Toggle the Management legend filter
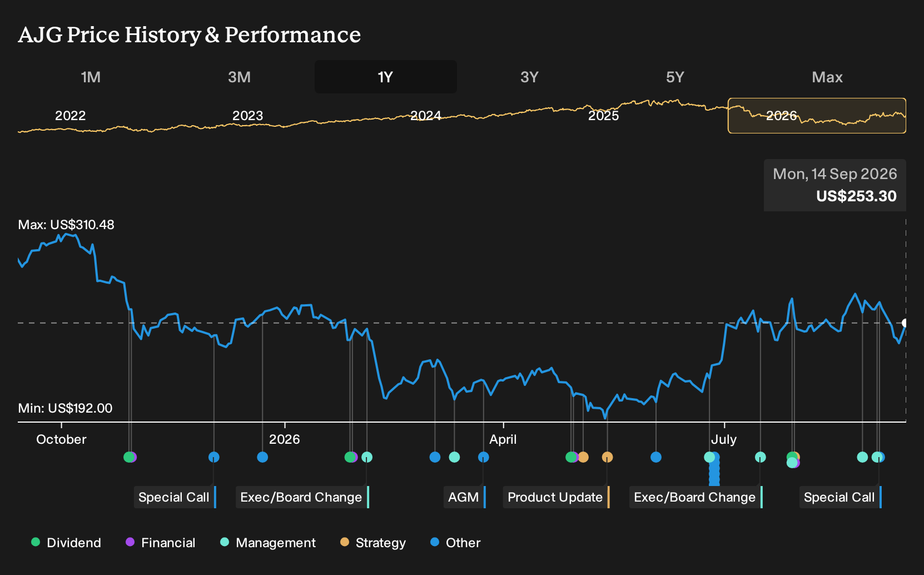The height and width of the screenshot is (575, 924). pyautogui.click(x=267, y=543)
